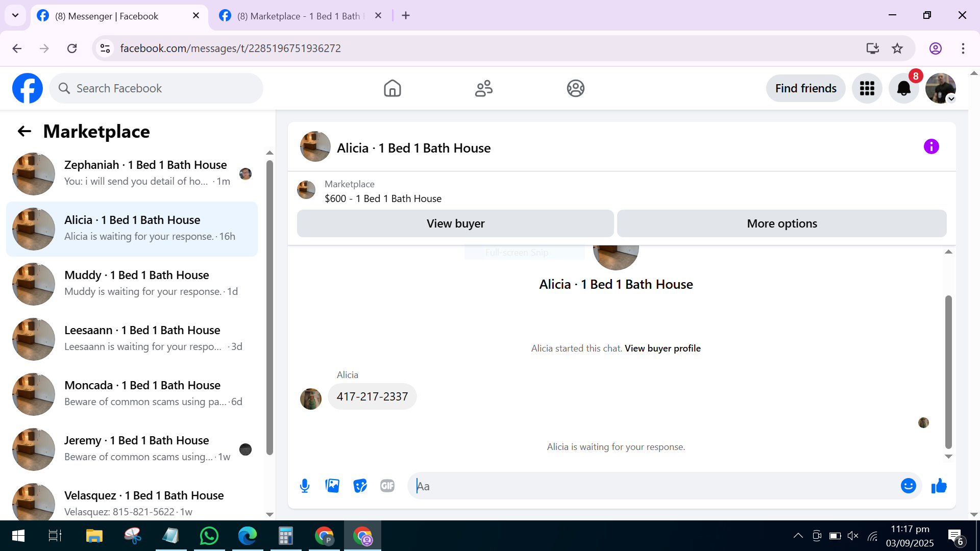980x551 pixels.
Task: Open the Zephaniah conversation
Action: (132, 174)
